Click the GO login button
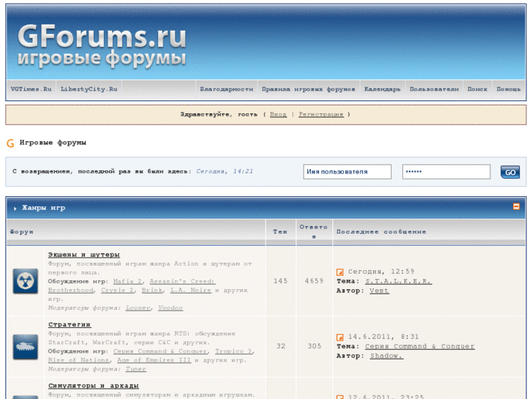This screenshot has height=399, width=532. click(x=510, y=172)
